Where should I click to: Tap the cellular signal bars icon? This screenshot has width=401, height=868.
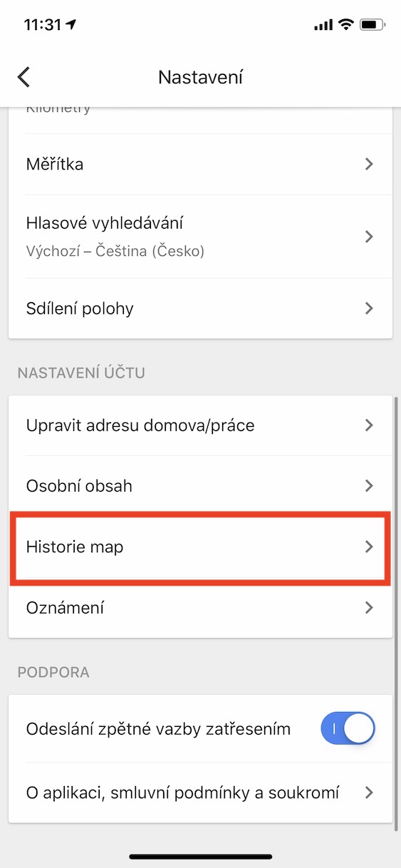tap(323, 25)
